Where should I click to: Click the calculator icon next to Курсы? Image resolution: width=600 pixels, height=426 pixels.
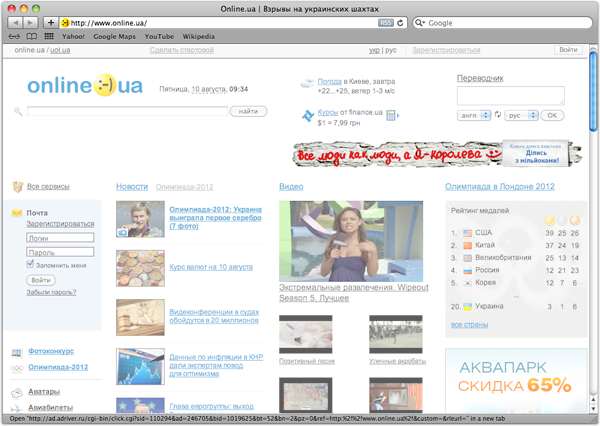[x=391, y=116]
